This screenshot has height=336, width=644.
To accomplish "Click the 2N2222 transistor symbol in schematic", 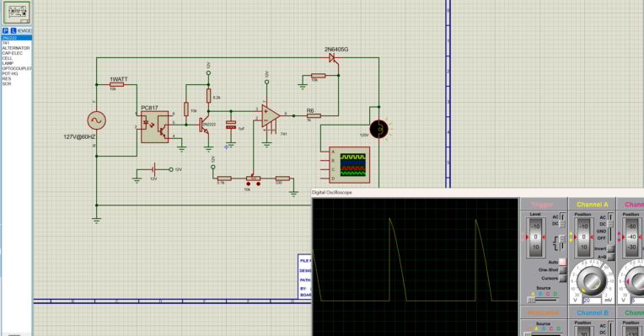I will point(205,125).
